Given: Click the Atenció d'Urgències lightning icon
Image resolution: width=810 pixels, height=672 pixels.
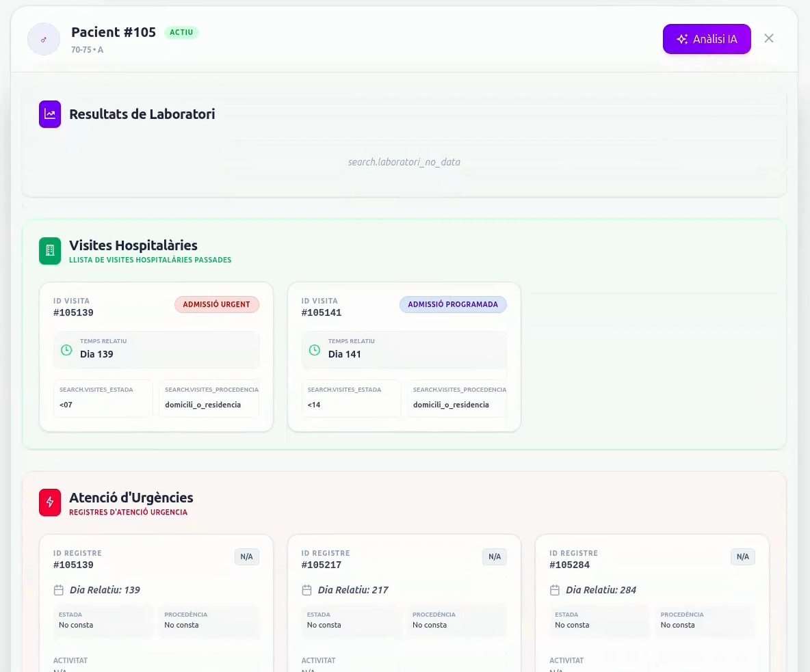Looking at the screenshot, I should [x=50, y=503].
